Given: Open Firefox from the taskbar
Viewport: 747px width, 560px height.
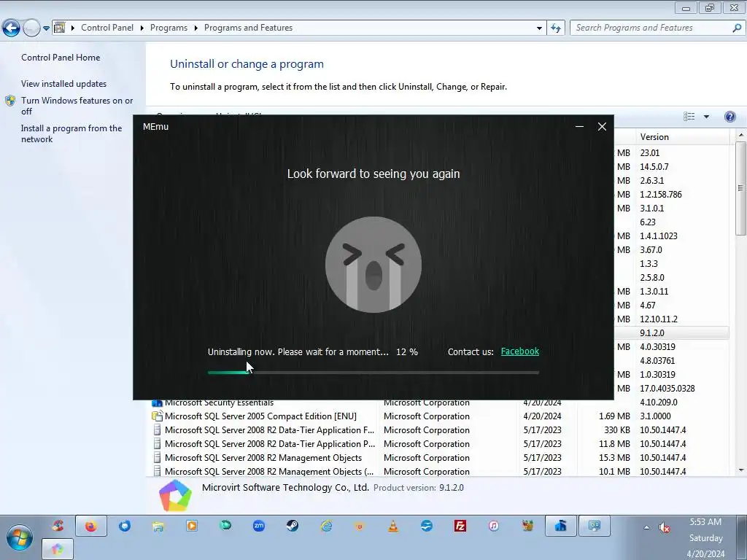Looking at the screenshot, I should [x=90, y=526].
